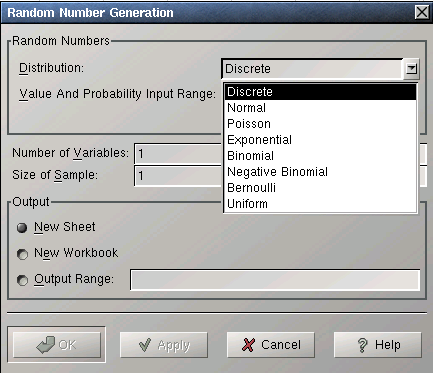This screenshot has height=373, width=433.
Task: Click the question mark Help icon
Action: click(x=362, y=345)
